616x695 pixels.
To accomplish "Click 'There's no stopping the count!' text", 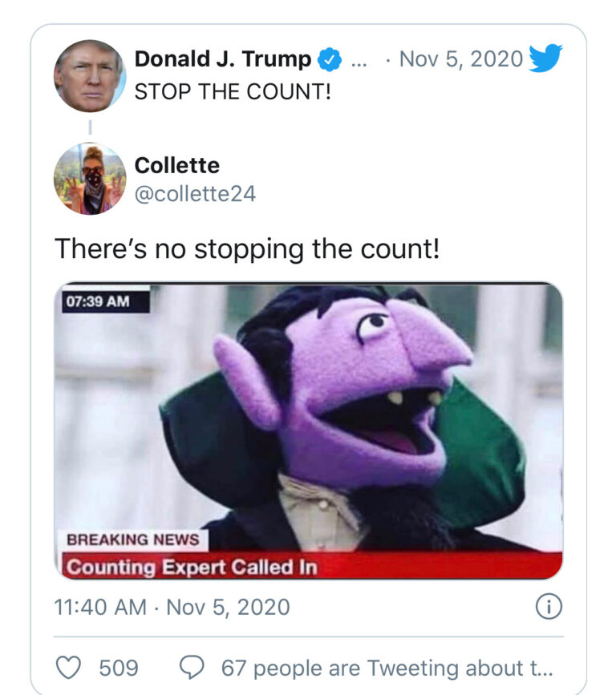I will pyautogui.click(x=248, y=249).
